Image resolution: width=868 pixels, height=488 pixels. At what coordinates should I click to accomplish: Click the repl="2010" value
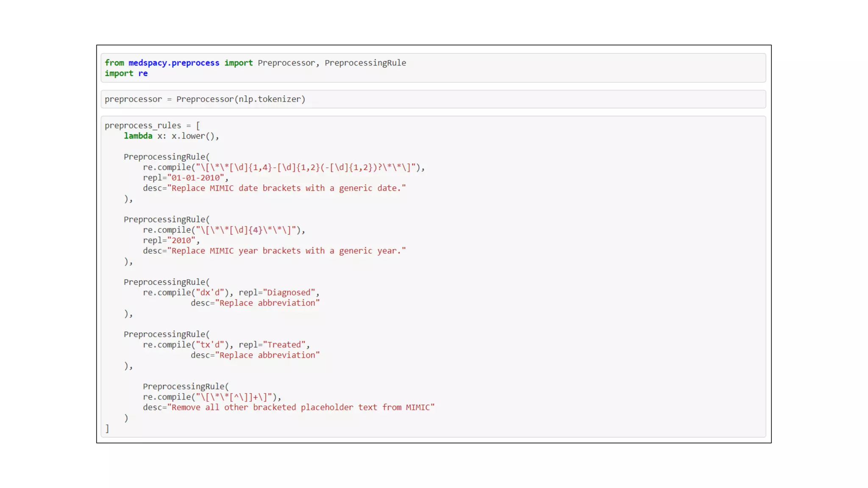pyautogui.click(x=181, y=241)
